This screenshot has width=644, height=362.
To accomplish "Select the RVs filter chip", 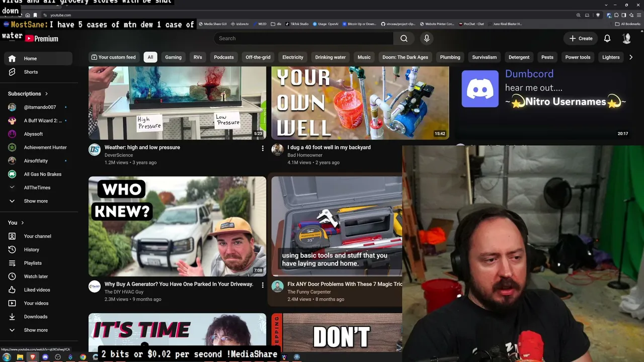I will (198, 57).
